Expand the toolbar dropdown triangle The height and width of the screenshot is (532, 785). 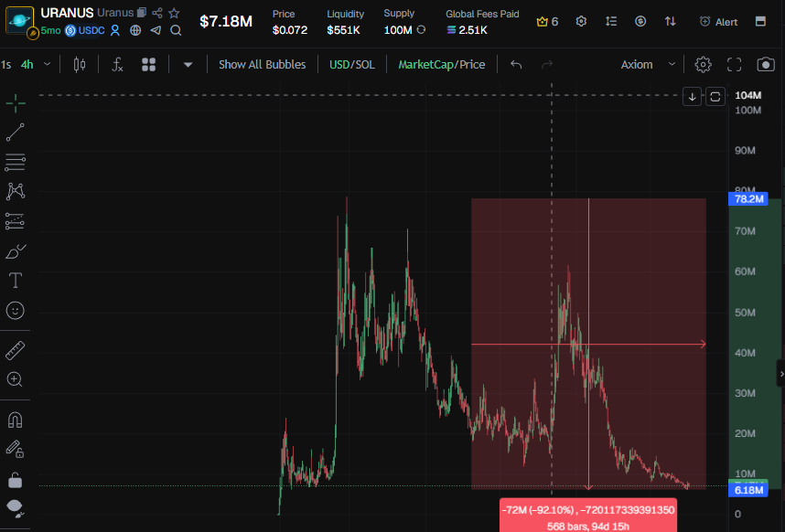point(188,65)
